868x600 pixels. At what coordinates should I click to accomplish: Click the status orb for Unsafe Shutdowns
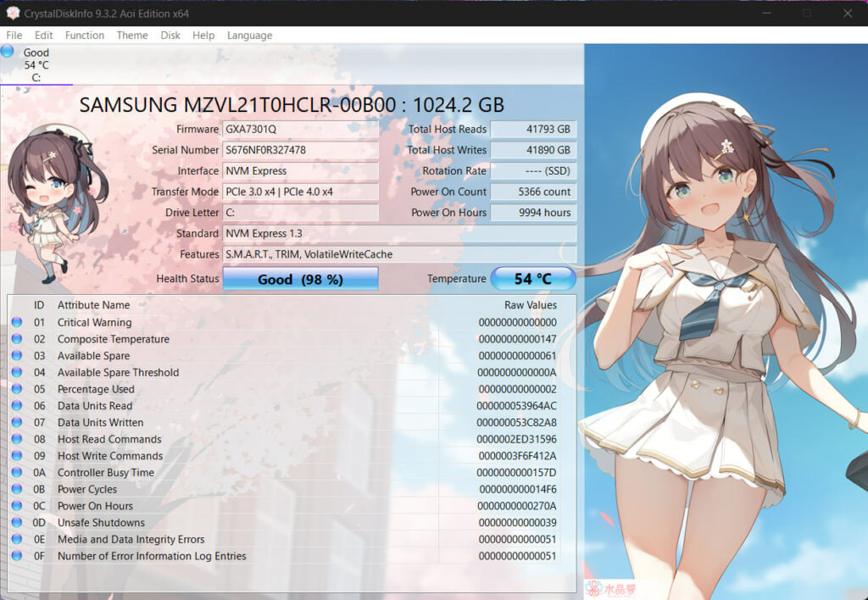17,522
